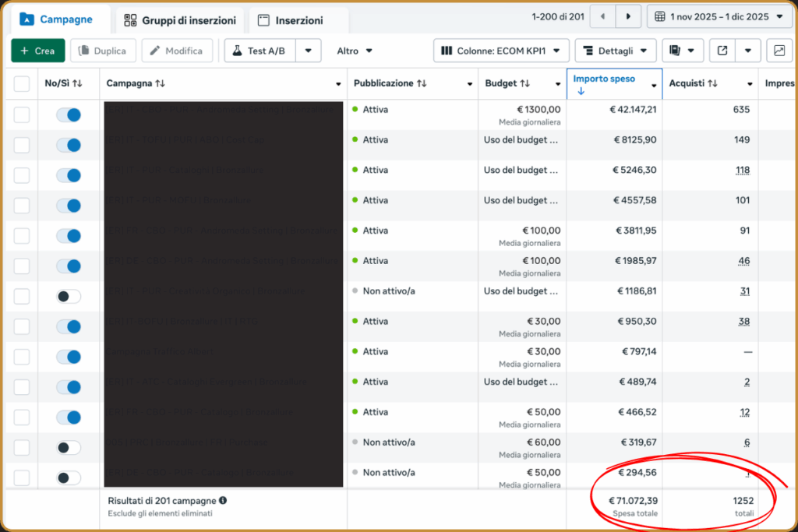This screenshot has height=532, width=798.
Task: Open the Colonne: ECOM KPI1 dropdown
Action: tap(501, 51)
